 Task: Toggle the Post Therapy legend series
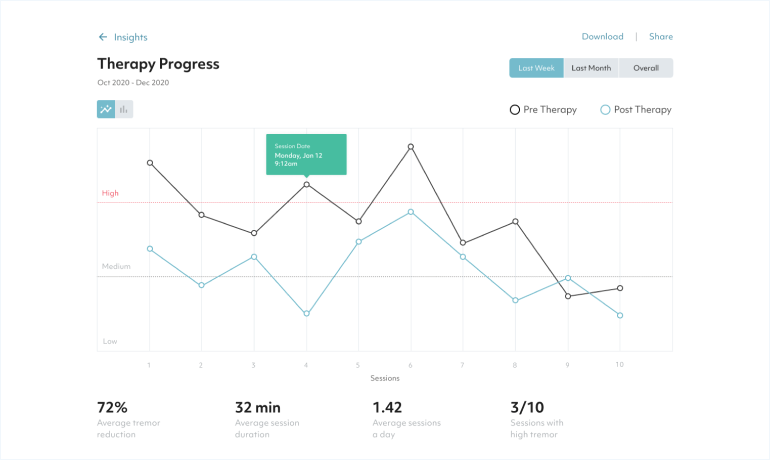click(636, 109)
